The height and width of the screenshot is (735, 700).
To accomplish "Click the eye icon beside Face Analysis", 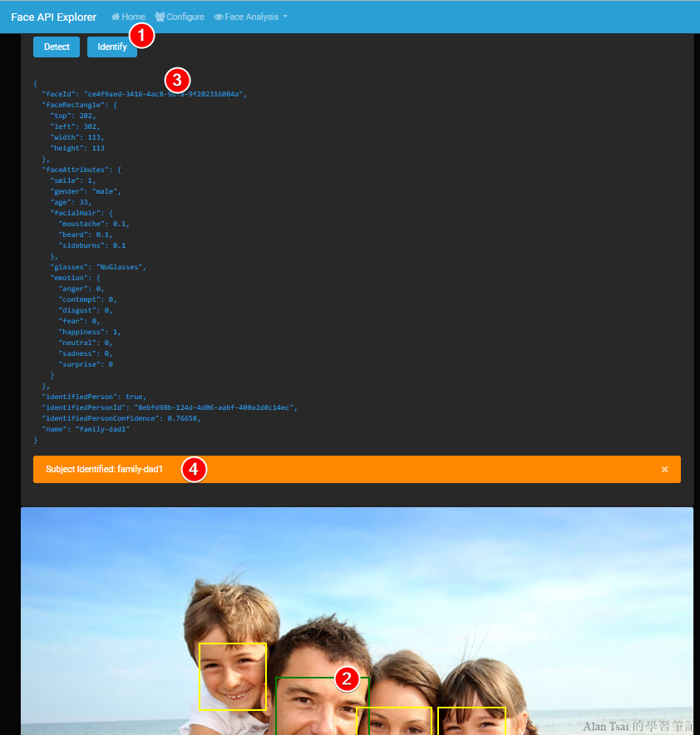I will click(x=219, y=17).
